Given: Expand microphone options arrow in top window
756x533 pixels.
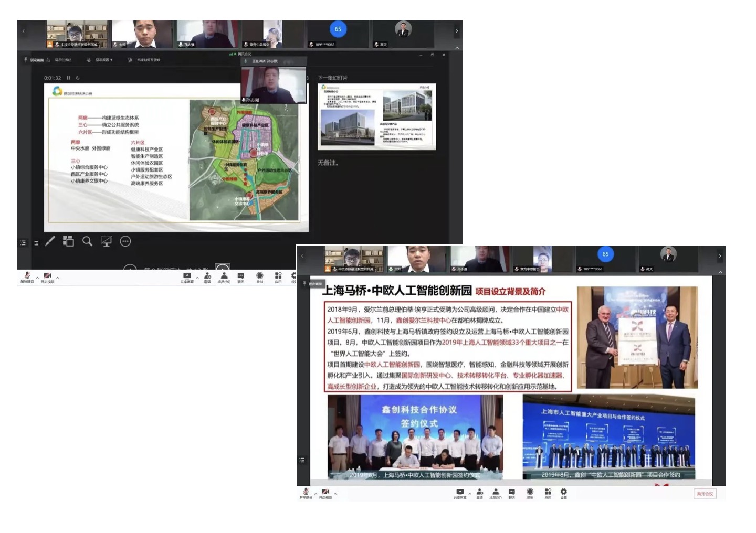Looking at the screenshot, I should point(37,278).
